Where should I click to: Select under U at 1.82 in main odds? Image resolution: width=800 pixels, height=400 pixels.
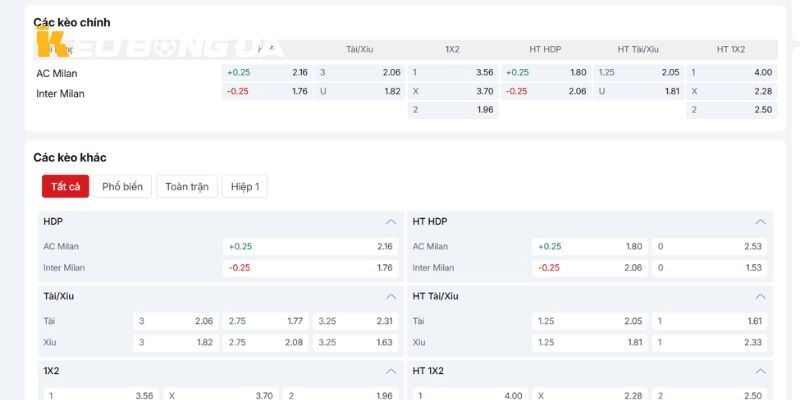coord(360,91)
